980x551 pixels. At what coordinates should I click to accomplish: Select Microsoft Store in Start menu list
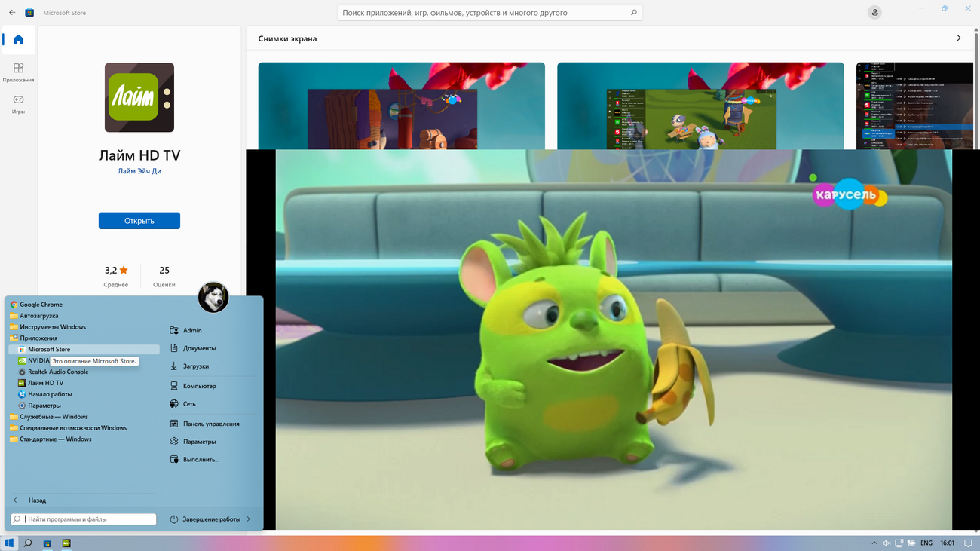click(84, 350)
